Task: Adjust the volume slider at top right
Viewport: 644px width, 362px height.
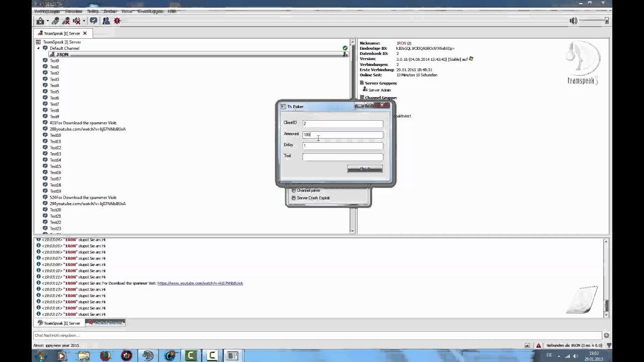Action: [594, 21]
